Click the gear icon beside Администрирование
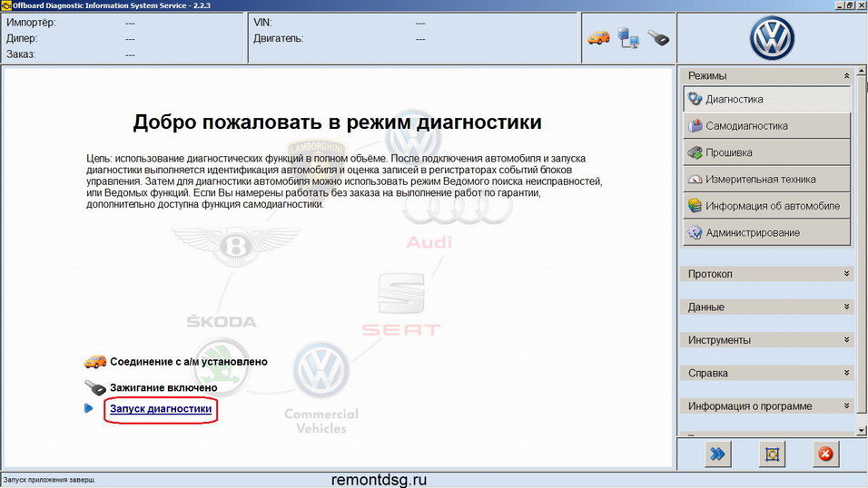 [695, 232]
